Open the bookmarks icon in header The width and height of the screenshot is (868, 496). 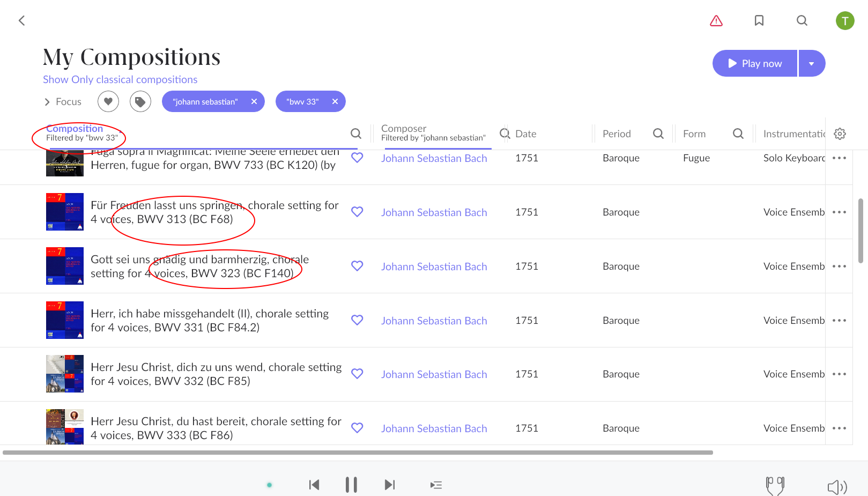[759, 20]
